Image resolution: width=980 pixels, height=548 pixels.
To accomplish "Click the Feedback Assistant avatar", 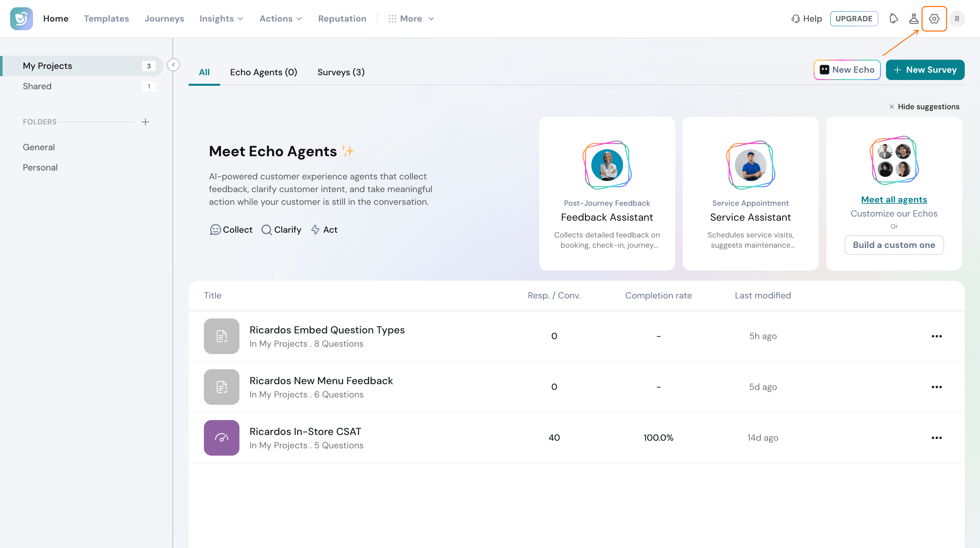I will point(607,165).
